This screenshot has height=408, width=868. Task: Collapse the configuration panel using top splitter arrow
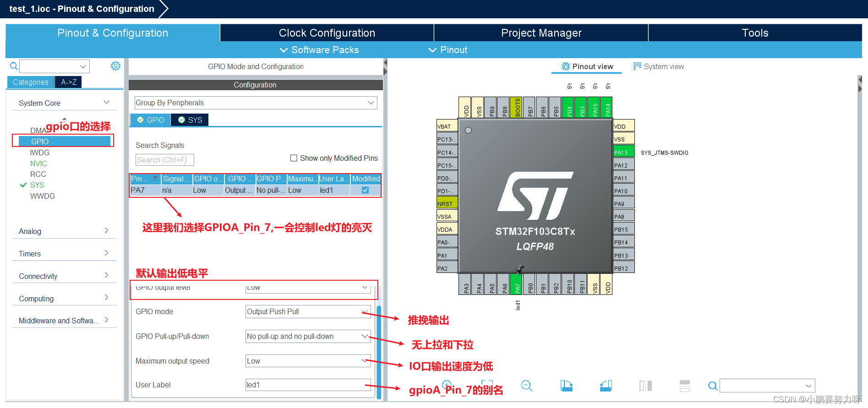coord(385,62)
